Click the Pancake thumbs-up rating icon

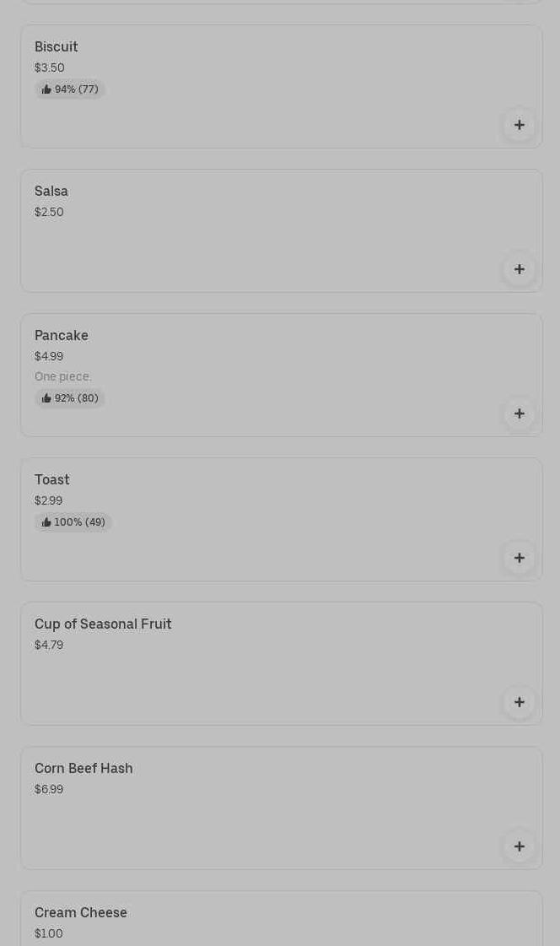[46, 398]
